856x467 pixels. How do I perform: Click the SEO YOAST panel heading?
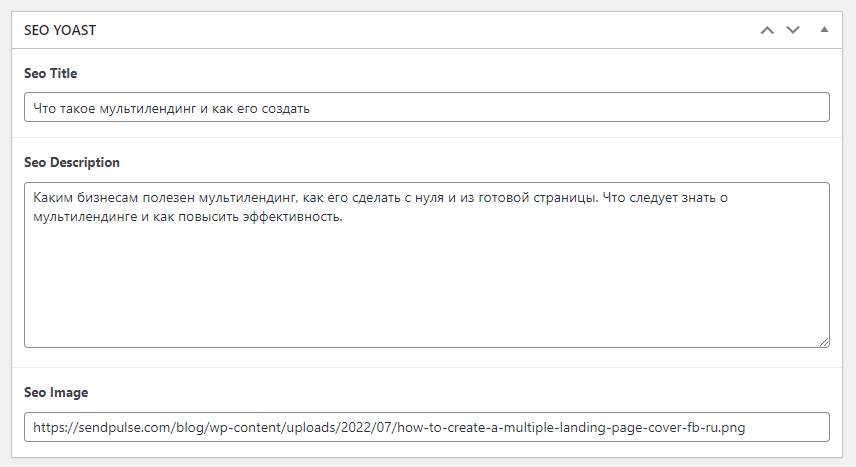coord(60,30)
